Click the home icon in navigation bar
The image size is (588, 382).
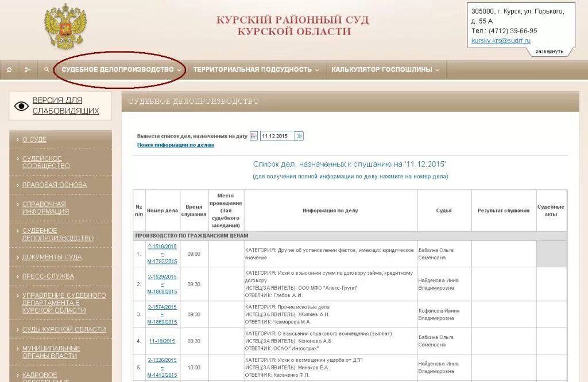click(x=9, y=69)
